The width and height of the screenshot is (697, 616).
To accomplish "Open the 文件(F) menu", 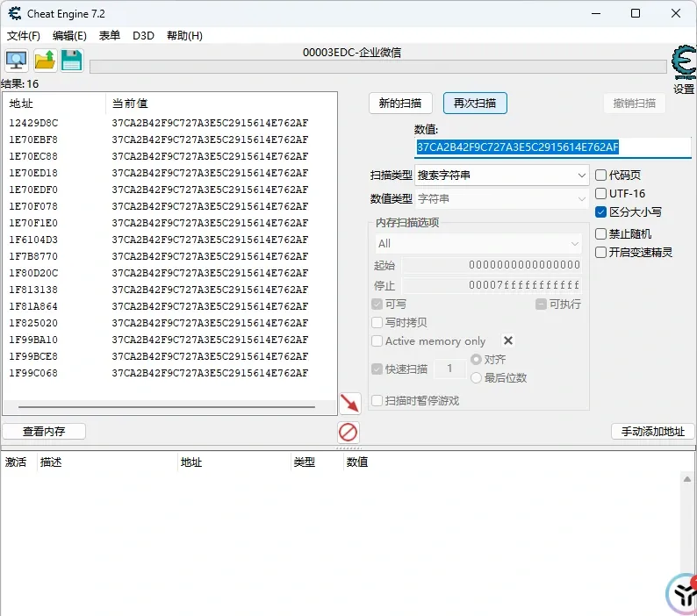I will click(23, 36).
